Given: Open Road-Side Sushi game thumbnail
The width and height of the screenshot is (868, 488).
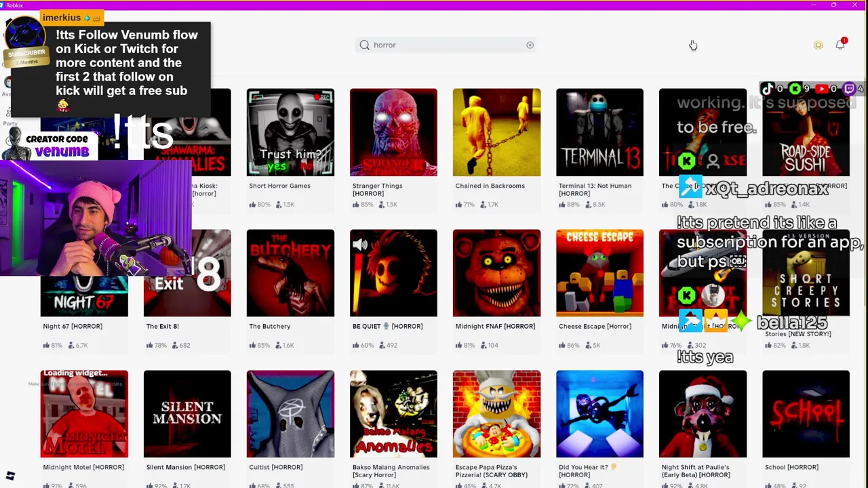Looking at the screenshot, I should point(806,132).
